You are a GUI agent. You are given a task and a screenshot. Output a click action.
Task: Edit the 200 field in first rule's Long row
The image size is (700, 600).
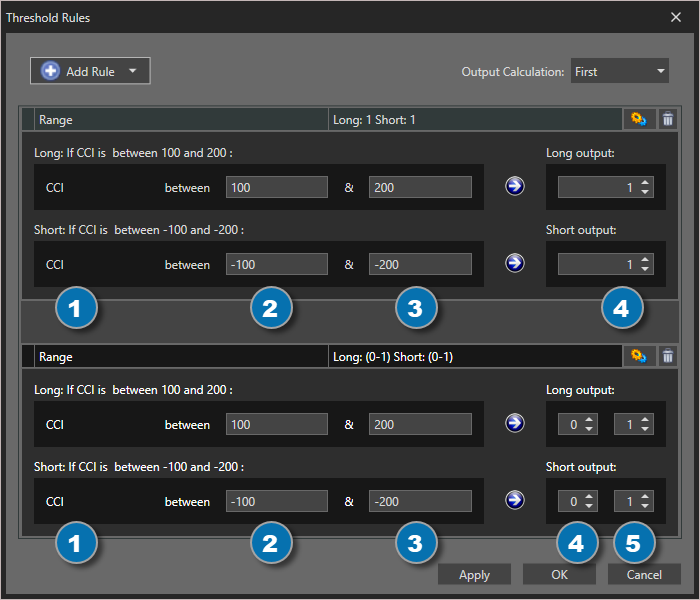pyautogui.click(x=420, y=187)
